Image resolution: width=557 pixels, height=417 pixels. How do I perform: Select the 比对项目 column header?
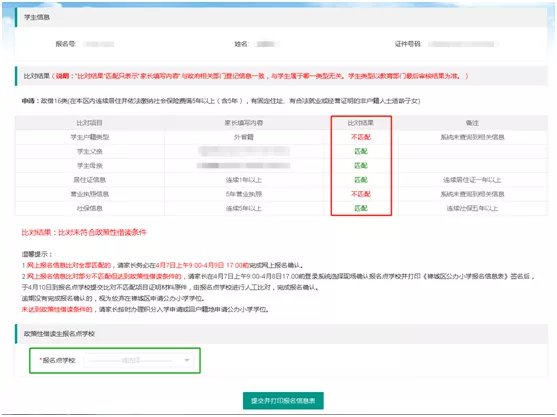coord(90,123)
